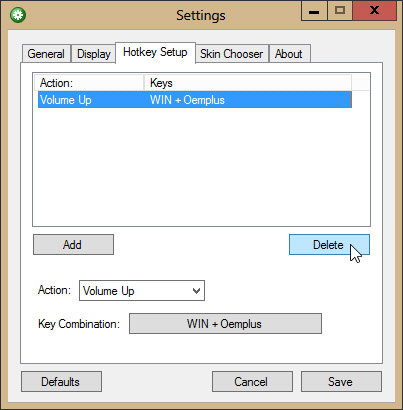
Task: Add a new hotkey entry
Action: (x=73, y=245)
